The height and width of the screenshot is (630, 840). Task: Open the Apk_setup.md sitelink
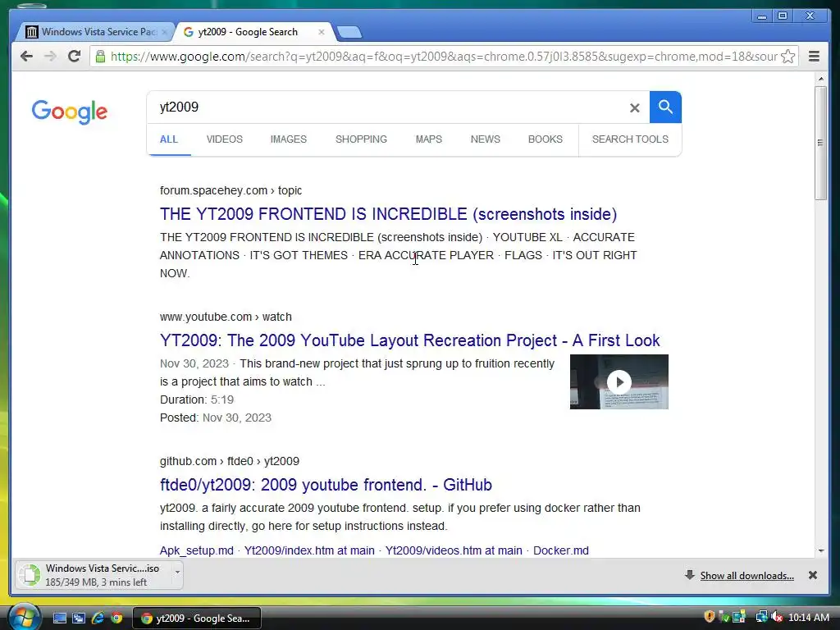pyautogui.click(x=197, y=550)
